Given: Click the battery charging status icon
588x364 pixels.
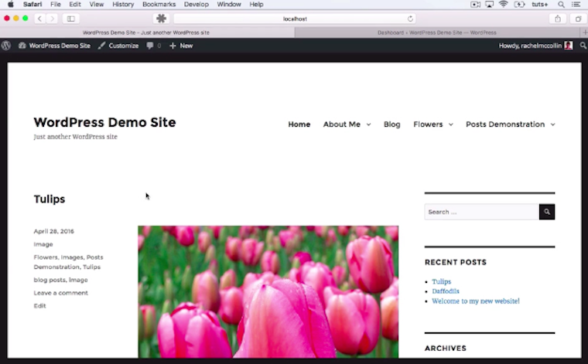Looking at the screenshot, I should 519,5.
